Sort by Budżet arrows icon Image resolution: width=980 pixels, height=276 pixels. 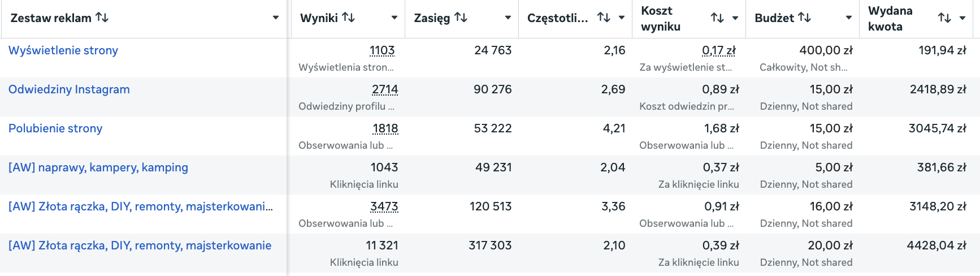pyautogui.click(x=805, y=18)
